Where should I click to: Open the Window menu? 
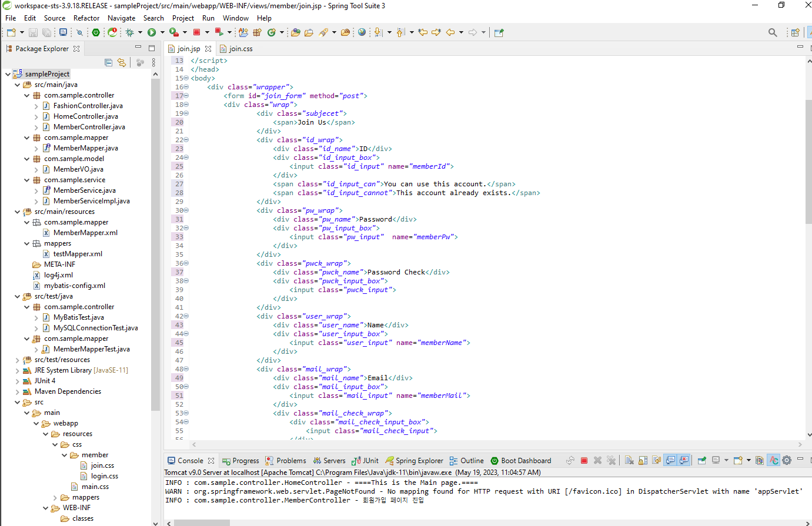coord(236,18)
